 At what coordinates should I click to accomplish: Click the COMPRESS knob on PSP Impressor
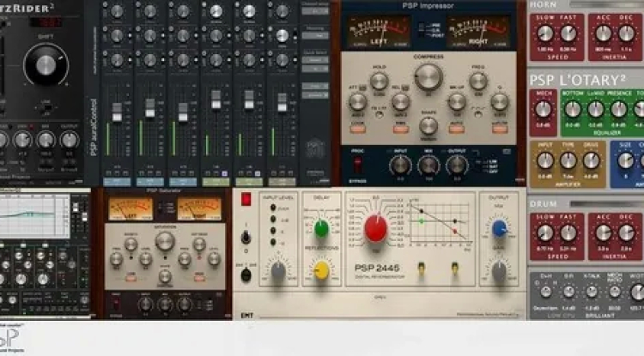(x=428, y=76)
